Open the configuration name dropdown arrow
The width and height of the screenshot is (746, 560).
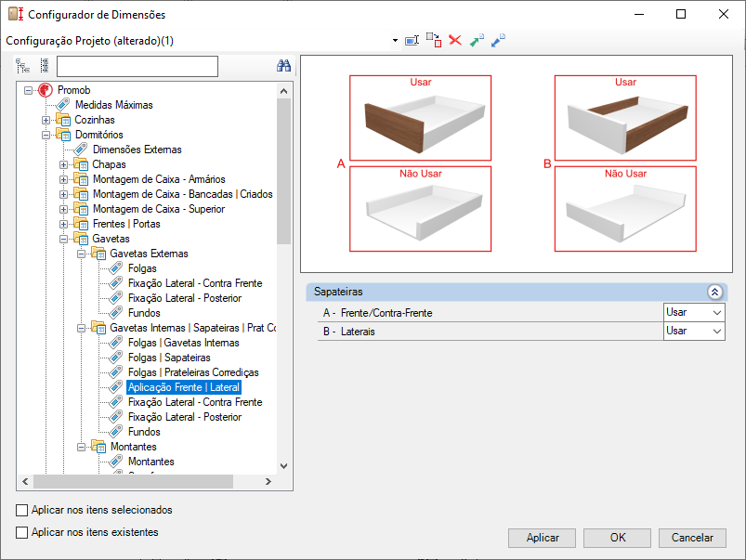pyautogui.click(x=395, y=41)
